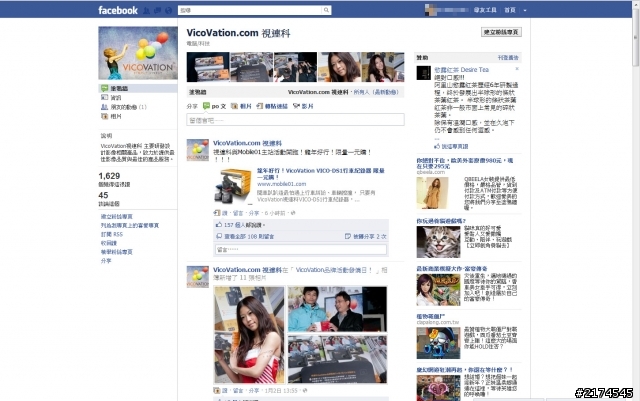Click the 分享 link at sidebar bottom
640x401 pixels.
click(x=106, y=261)
